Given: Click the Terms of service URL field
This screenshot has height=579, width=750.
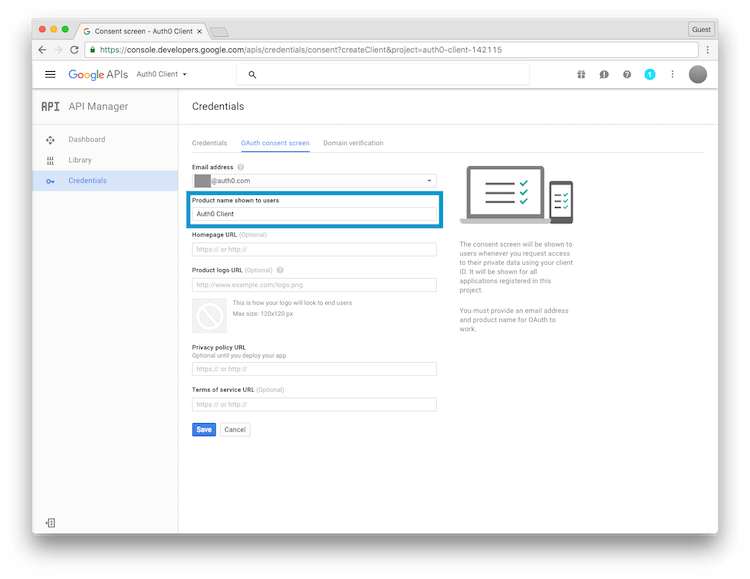Looking at the screenshot, I should click(314, 404).
